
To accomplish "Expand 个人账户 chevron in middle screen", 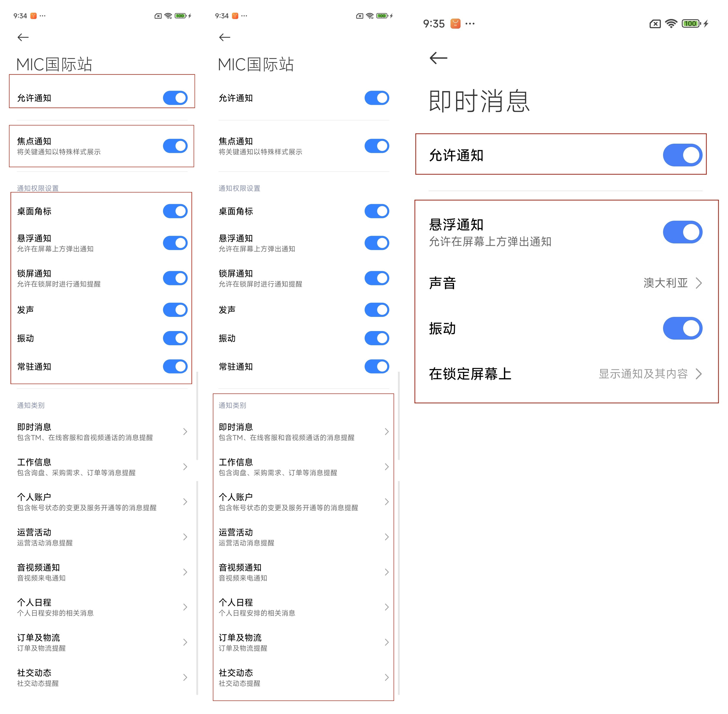I will point(387,502).
